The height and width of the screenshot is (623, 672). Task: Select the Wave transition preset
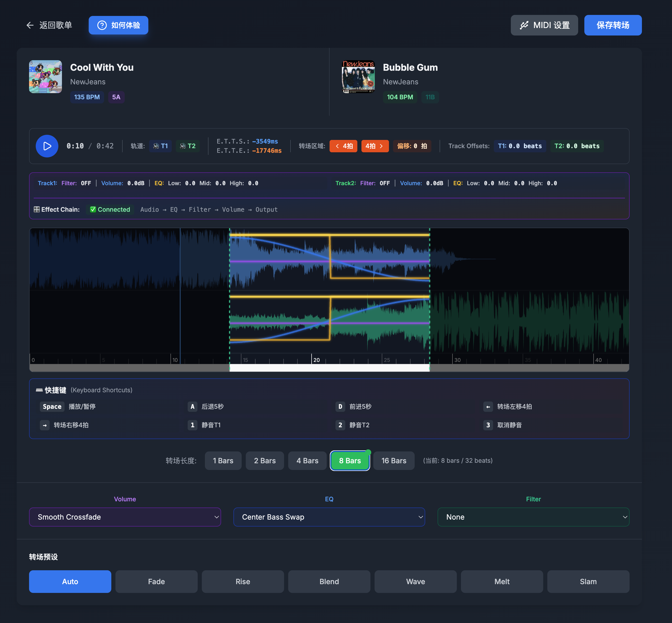coord(415,582)
